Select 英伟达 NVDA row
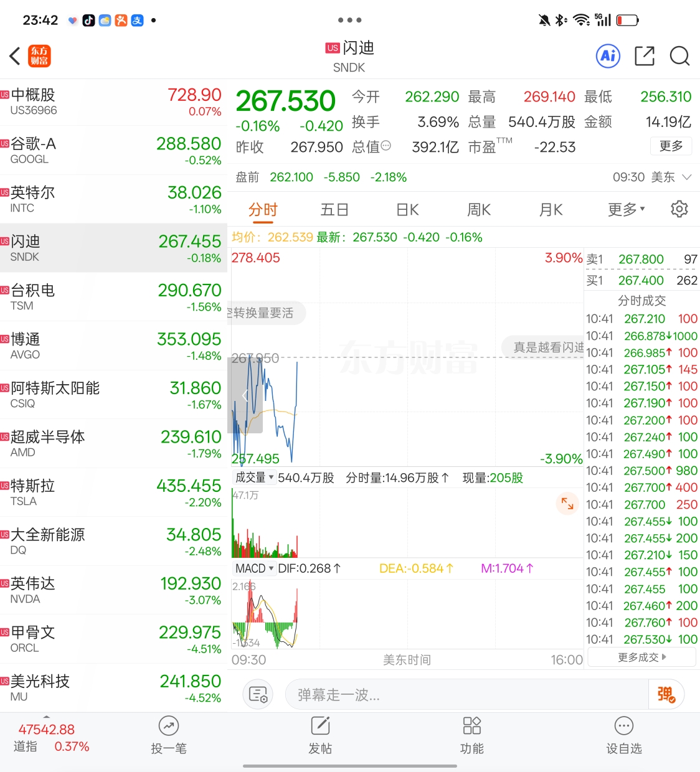The image size is (700, 772). point(113,590)
